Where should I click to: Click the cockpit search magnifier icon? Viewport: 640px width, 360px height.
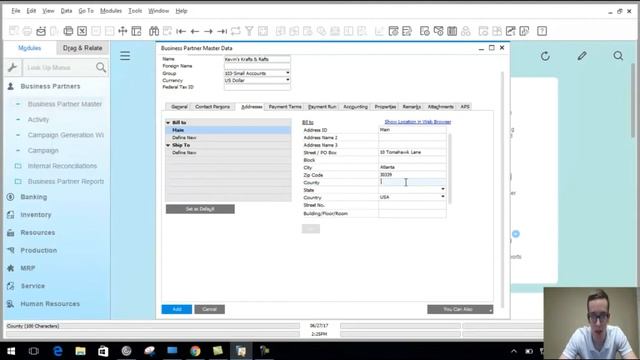pyautogui.click(x=618, y=56)
